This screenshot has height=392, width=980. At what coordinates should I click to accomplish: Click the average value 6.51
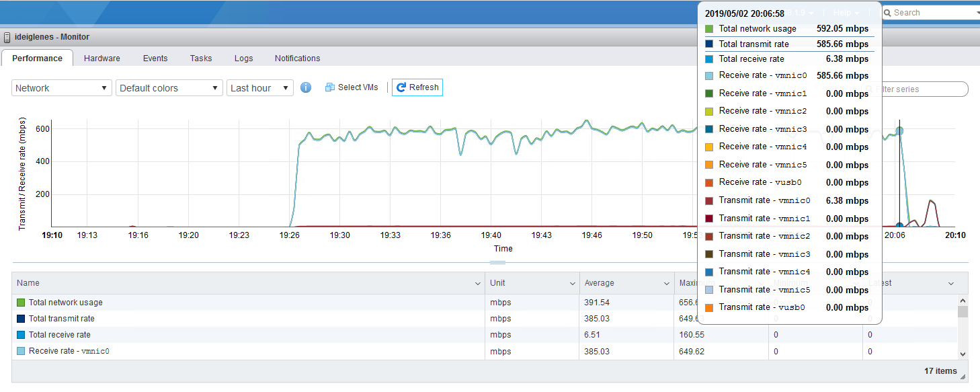593,335
